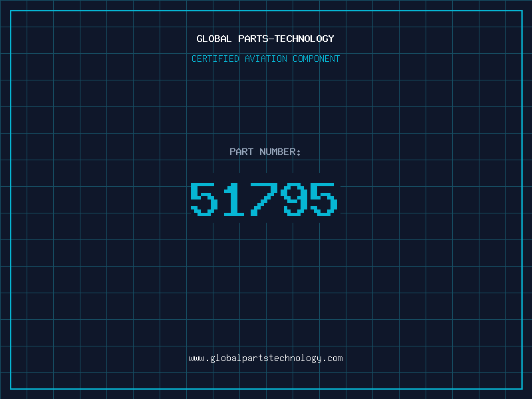The height and width of the screenshot is (399, 532).
Task: Open the www.globalpartstechnology.com link
Action: (265, 358)
